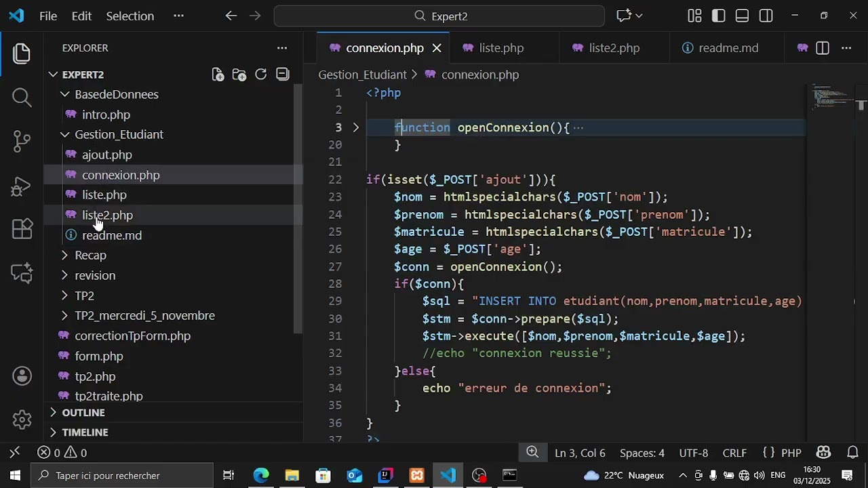Viewport: 868px width, 488px height.
Task: Click the zoom magnifier in status bar
Action: (533, 453)
